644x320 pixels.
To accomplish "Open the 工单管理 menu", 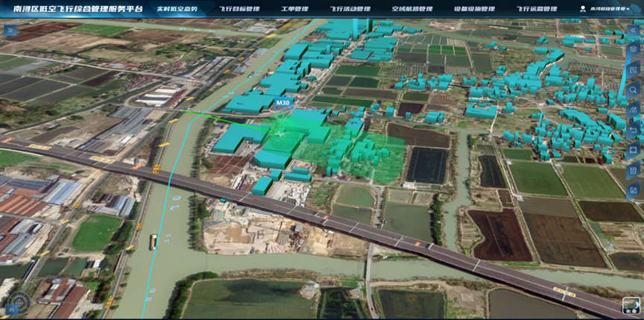I will coord(295,9).
